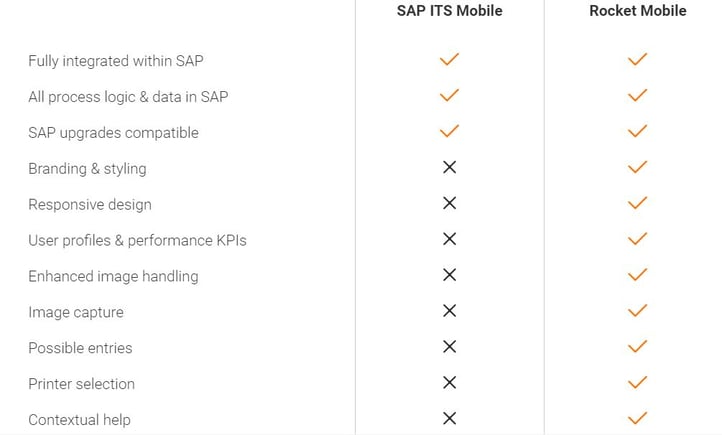Click the Fully integrated within SAP label

tap(115, 61)
